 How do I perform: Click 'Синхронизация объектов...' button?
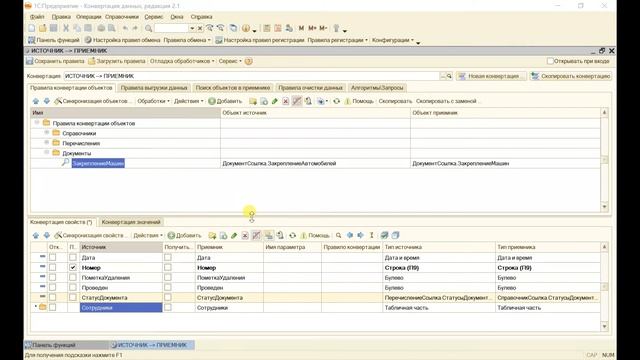coord(93,101)
